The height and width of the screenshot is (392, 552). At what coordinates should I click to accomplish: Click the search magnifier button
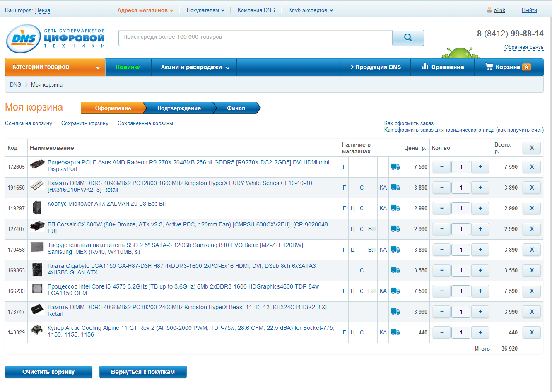pyautogui.click(x=407, y=38)
